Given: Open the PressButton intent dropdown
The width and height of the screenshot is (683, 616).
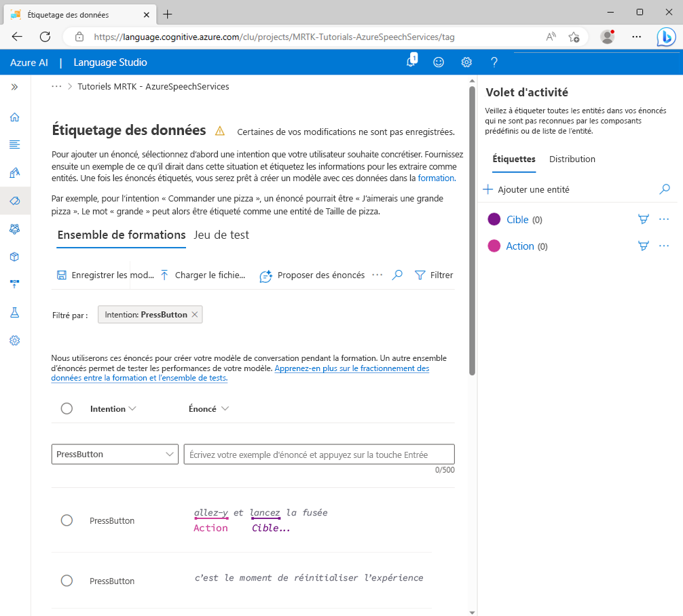Looking at the screenshot, I should click(x=115, y=454).
